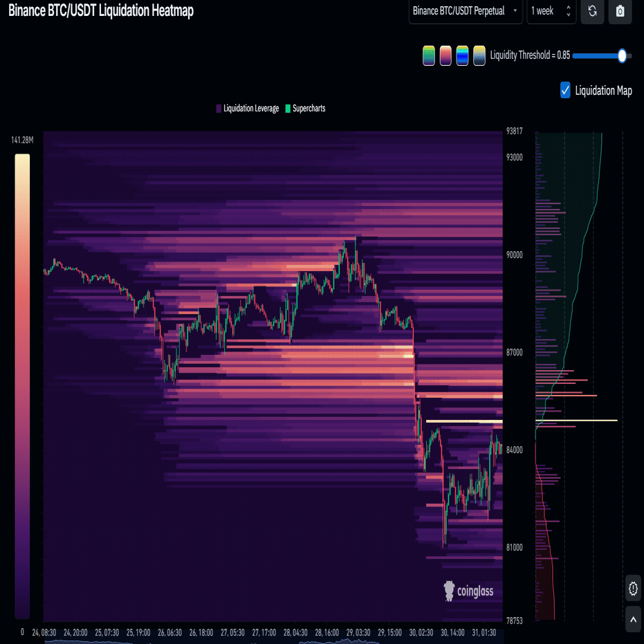Click the 31, 01:30 time axis label
This screenshot has height=644, width=644.
pyautogui.click(x=484, y=632)
